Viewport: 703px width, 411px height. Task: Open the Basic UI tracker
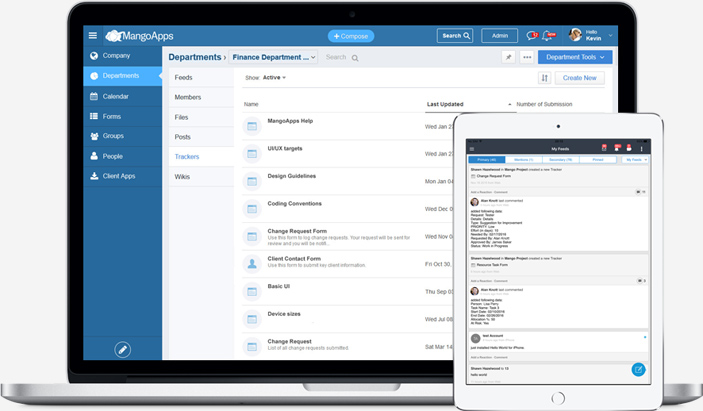pos(278,286)
